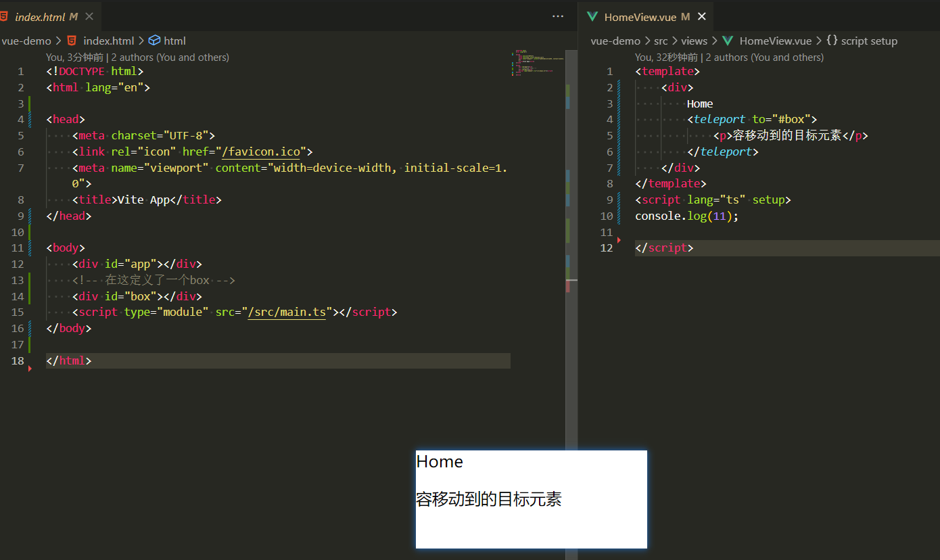This screenshot has width=940, height=560.
Task: Click git blame annotation above HomeView.vue code
Action: (730, 57)
